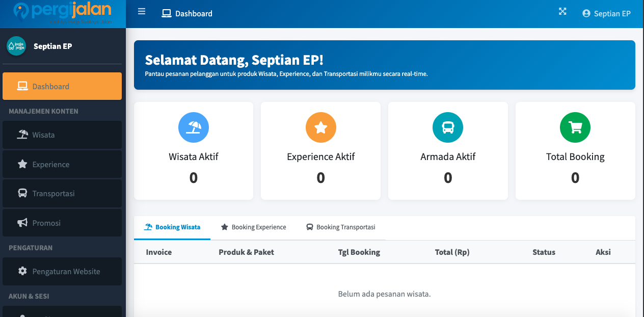The width and height of the screenshot is (644, 317).
Task: Click the 'Selamat Datang, Septian EP!' heading
Action: coord(234,60)
